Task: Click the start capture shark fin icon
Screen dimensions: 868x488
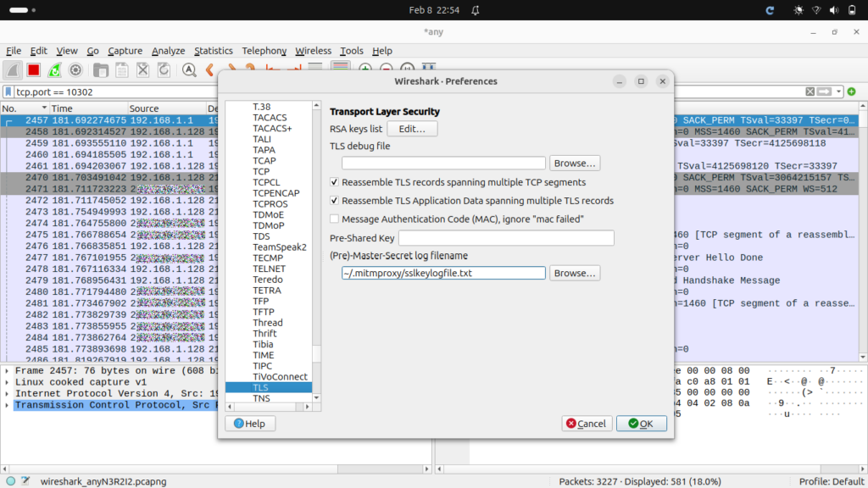Action: [13, 70]
